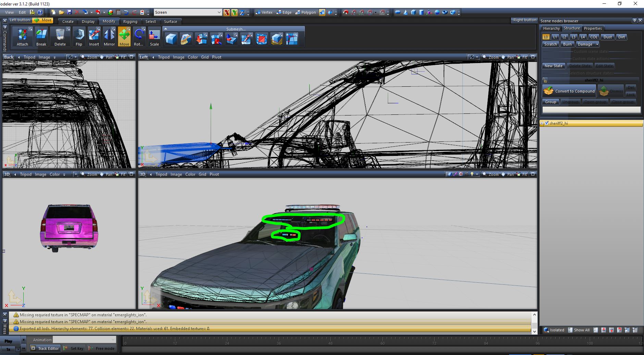Expand the sheriff2_hi tree node
The width and height of the screenshot is (644, 355).
pyautogui.click(x=542, y=123)
